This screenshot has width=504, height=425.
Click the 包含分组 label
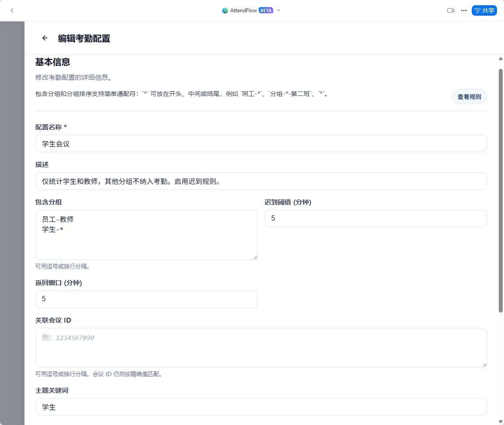(x=48, y=202)
